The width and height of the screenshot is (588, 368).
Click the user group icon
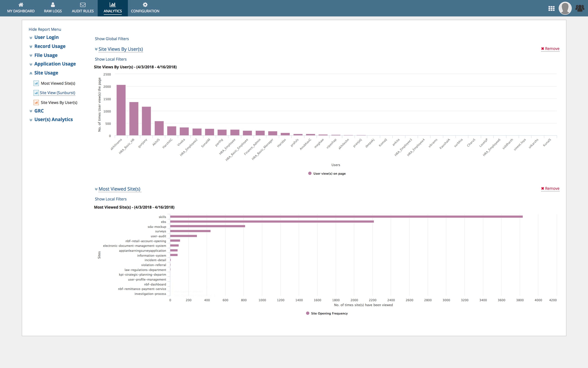580,8
